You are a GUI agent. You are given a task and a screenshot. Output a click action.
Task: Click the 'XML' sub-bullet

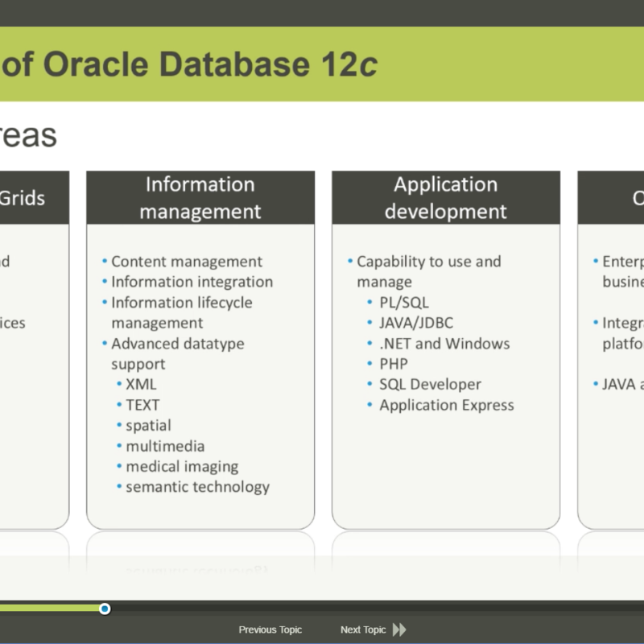click(x=141, y=385)
